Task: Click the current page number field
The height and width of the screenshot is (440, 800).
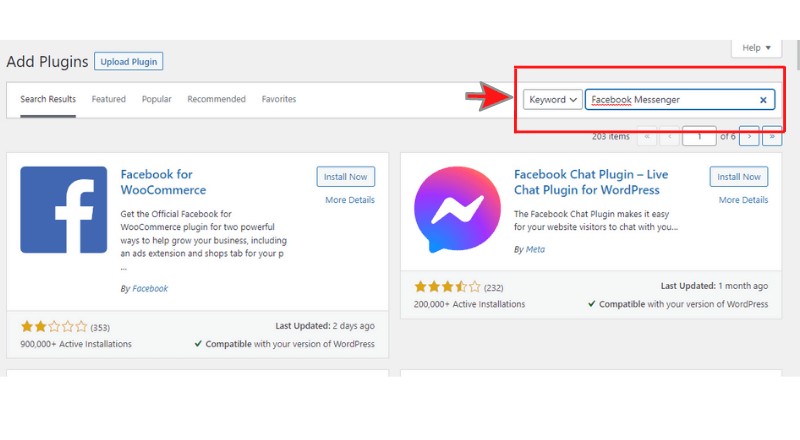Action: coord(699,136)
